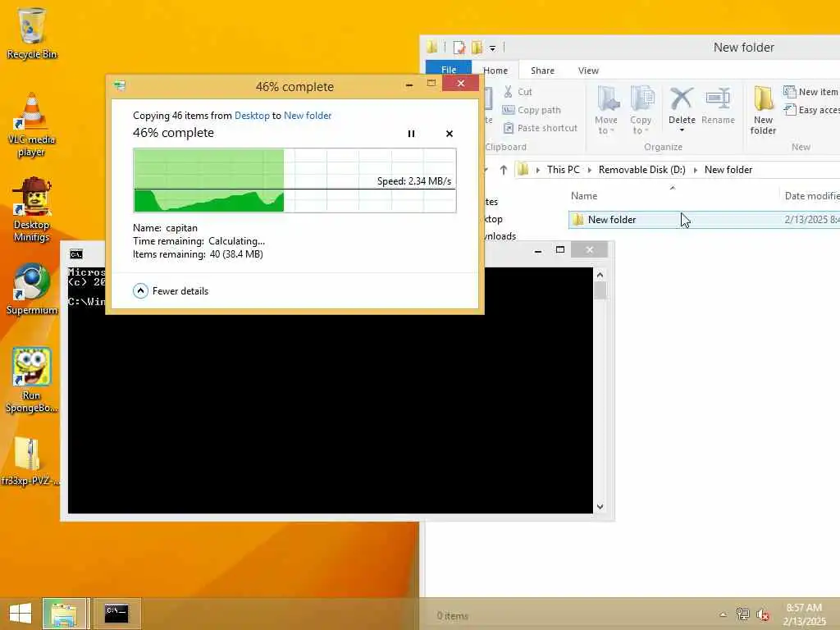Launch the Supermium browser shortcut
Image resolution: width=840 pixels, height=630 pixels.
point(32,290)
